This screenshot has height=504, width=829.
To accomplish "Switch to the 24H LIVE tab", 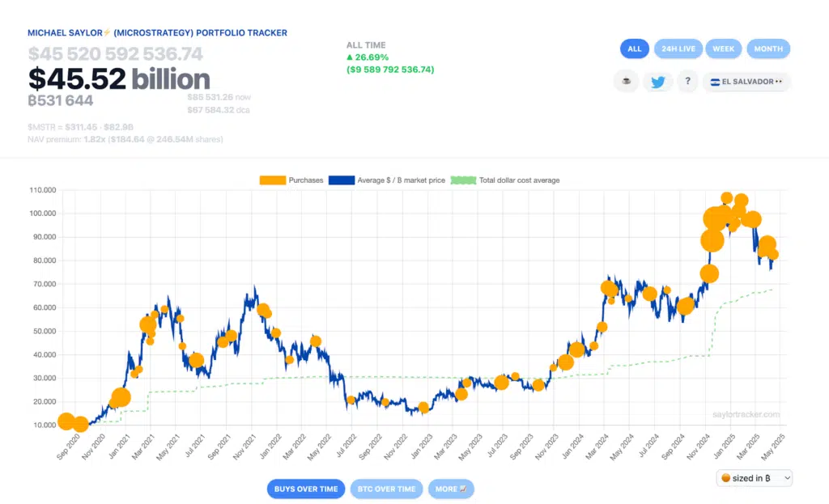I will [x=678, y=49].
